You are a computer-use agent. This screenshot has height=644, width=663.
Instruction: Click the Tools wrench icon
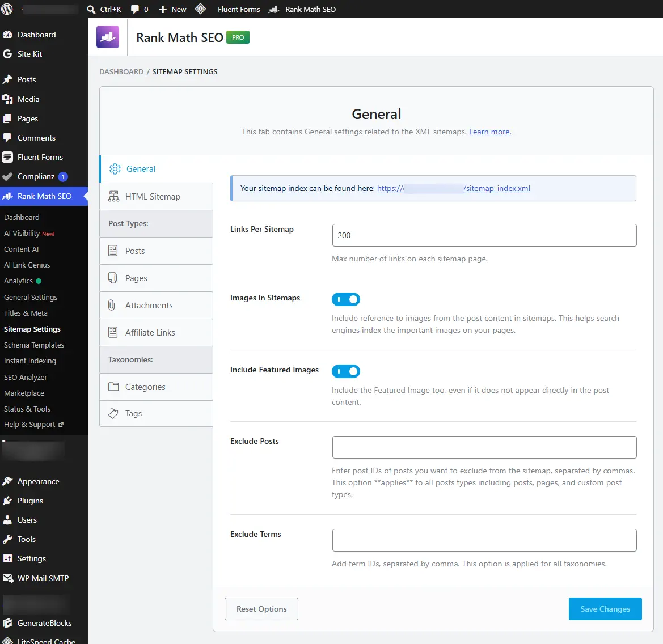coord(7,539)
